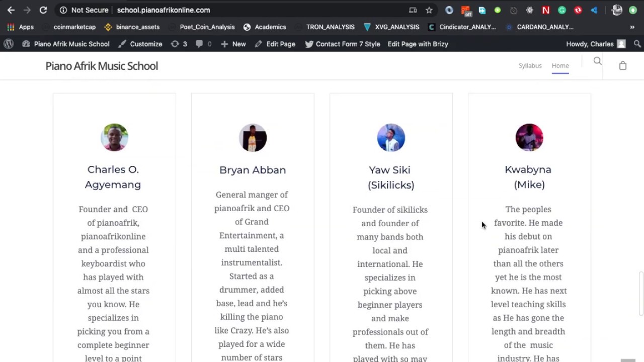
Task: Open the WordPress admin bar search
Action: 637,44
